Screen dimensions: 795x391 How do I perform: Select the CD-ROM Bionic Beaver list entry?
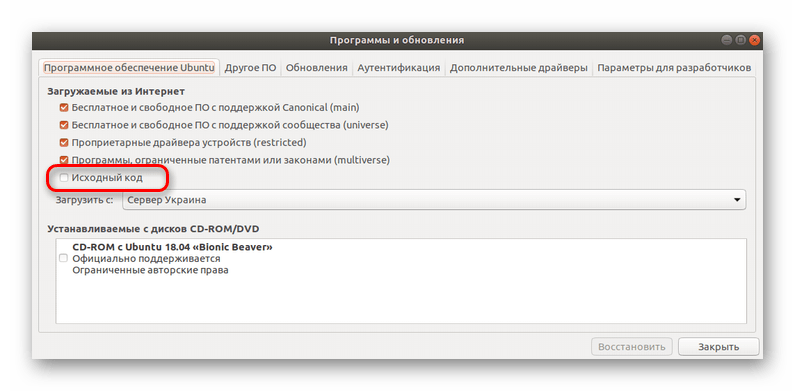401,259
